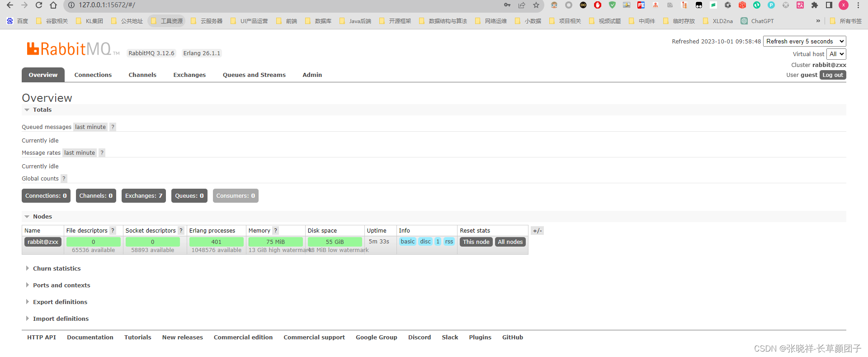Open the Virtual host All dropdown
868x357 pixels.
(836, 54)
